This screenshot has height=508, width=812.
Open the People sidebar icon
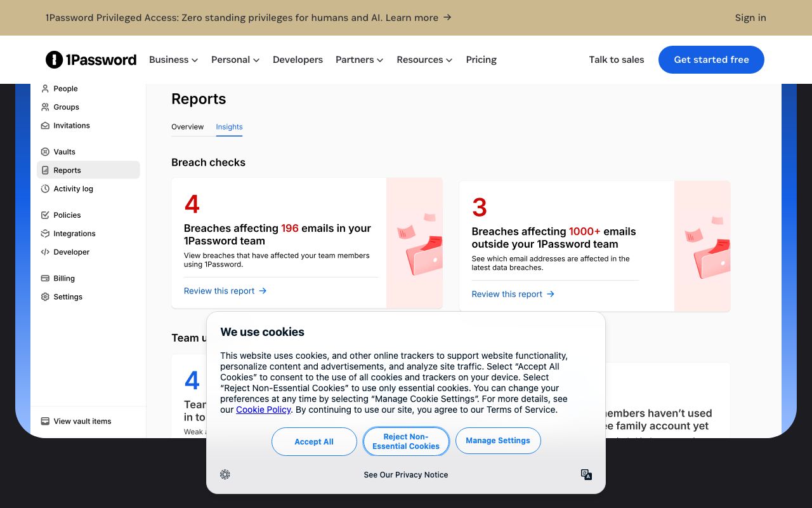point(45,89)
